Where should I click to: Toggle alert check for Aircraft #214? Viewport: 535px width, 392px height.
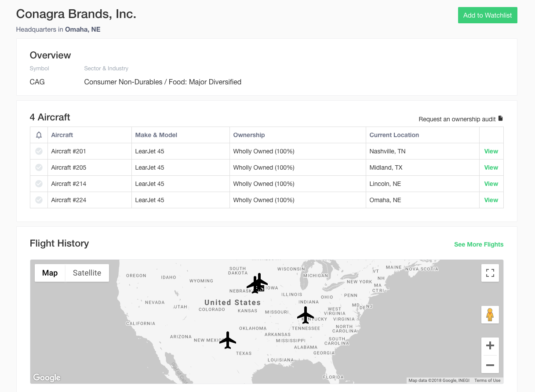coord(39,184)
